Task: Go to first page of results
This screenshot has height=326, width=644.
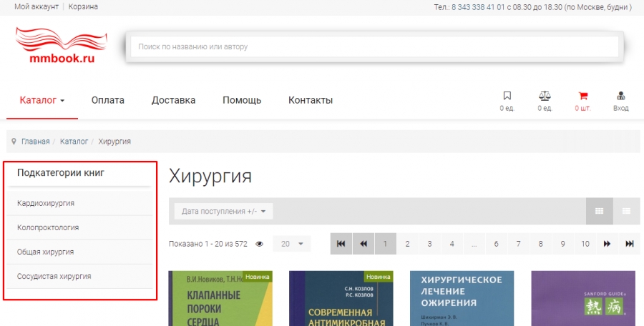Action: coord(341,244)
